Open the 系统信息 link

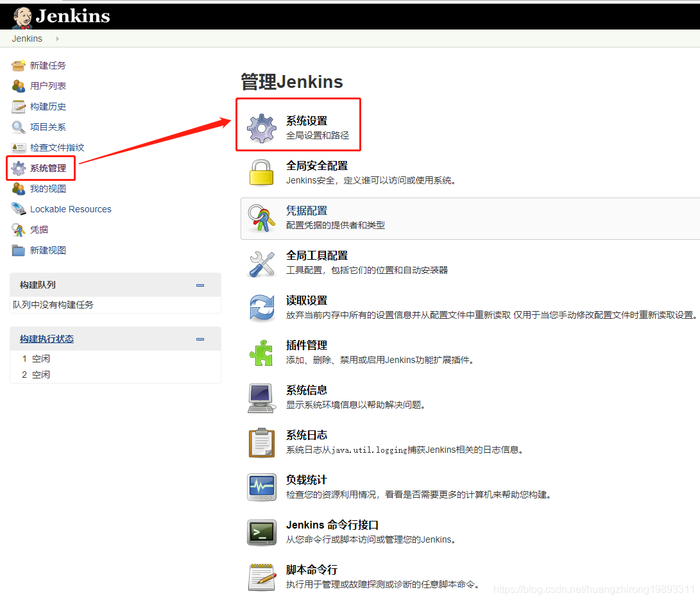(307, 391)
